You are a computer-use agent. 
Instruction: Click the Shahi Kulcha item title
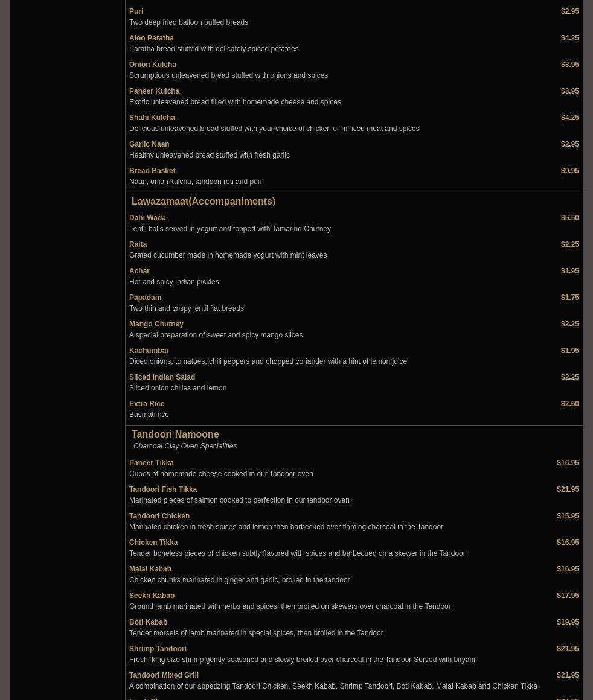pos(152,118)
